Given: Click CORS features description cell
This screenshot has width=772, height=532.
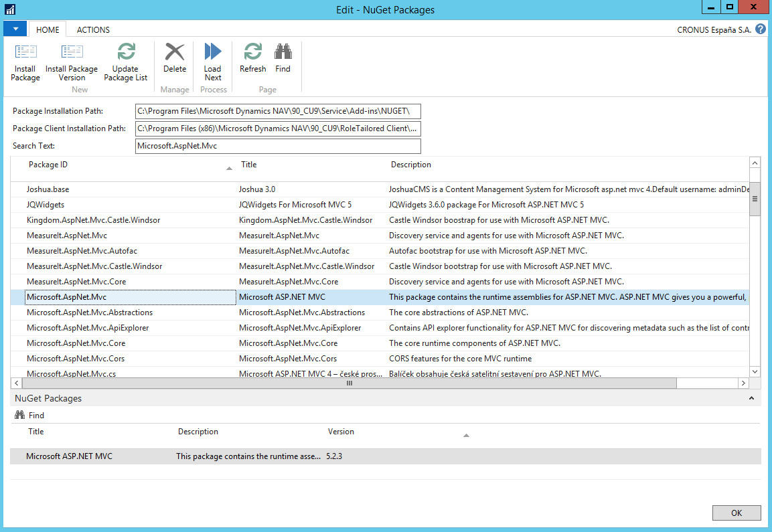Looking at the screenshot, I should point(461,359).
